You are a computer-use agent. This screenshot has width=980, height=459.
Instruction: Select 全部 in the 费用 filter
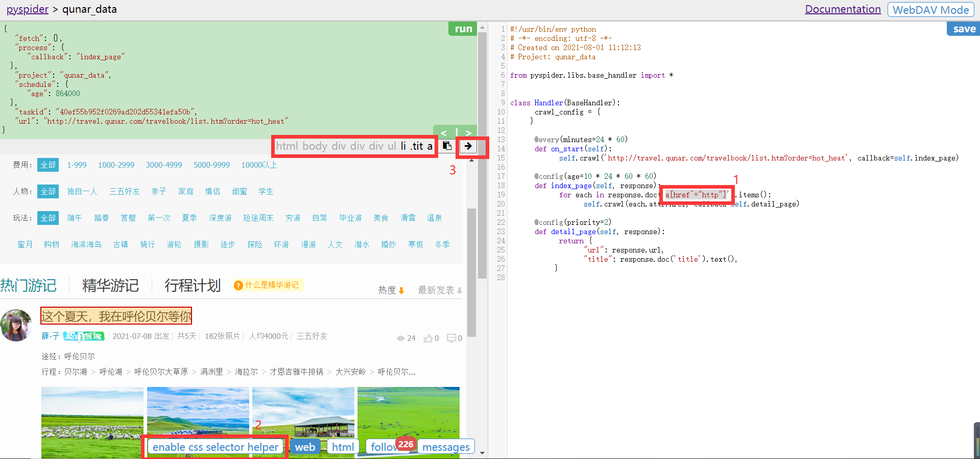(48, 165)
